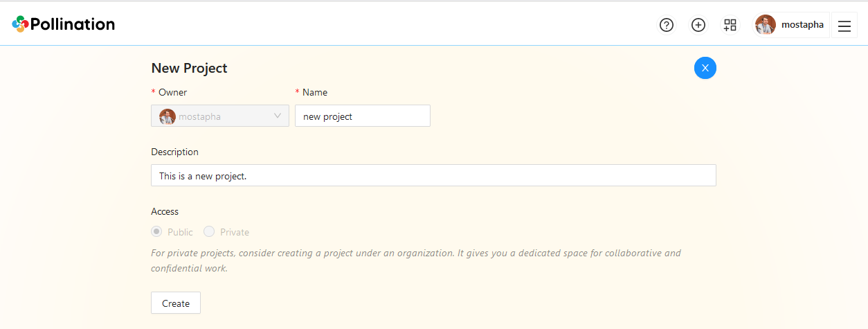The height and width of the screenshot is (329, 868).
Task: Click the Pollination logo icon
Action: click(20, 24)
